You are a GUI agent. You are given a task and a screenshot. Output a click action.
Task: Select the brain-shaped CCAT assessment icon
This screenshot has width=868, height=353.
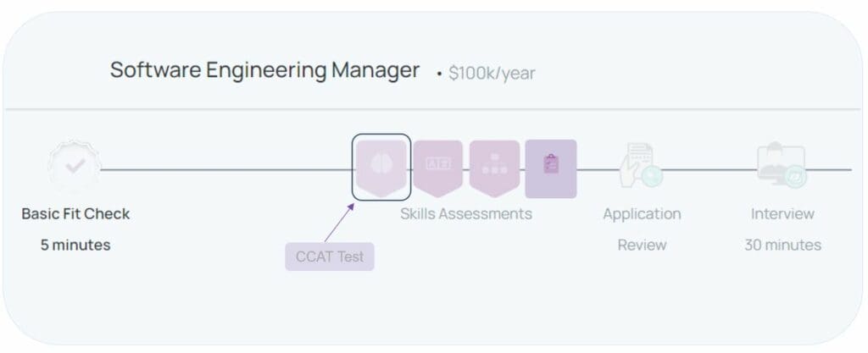381,168
